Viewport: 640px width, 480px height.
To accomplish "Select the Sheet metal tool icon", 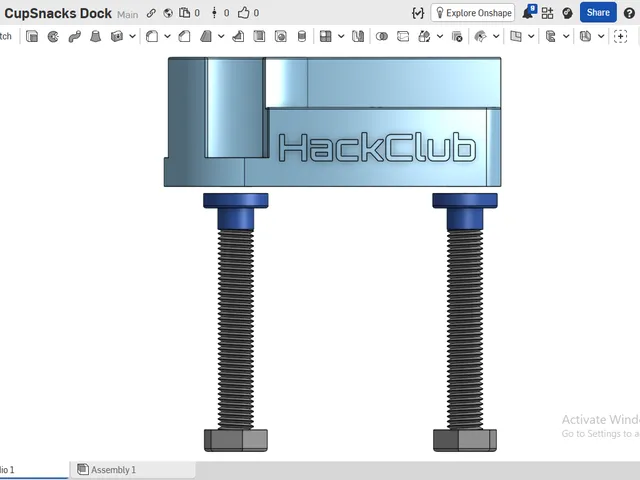I will coord(586,36).
